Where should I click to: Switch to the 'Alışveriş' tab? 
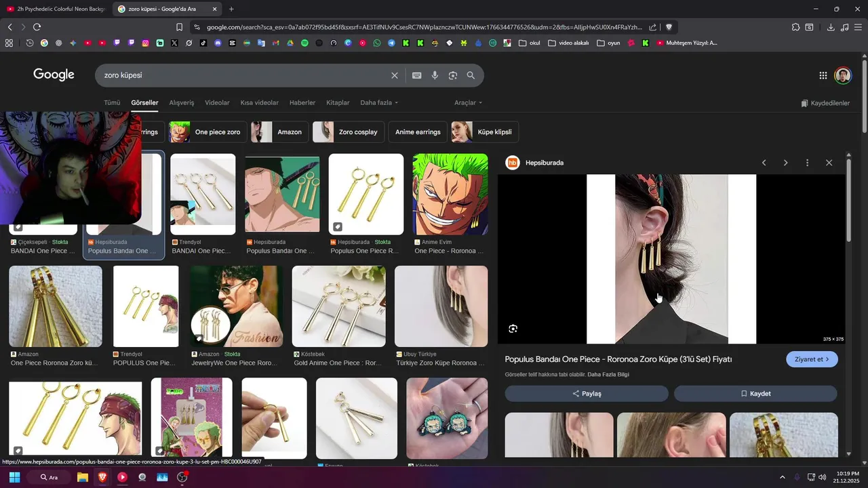[182, 102]
